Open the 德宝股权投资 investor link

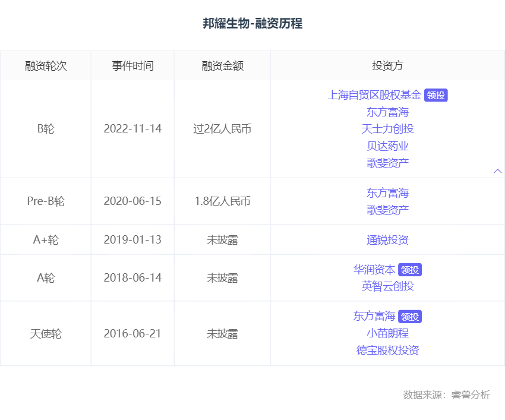click(x=387, y=350)
